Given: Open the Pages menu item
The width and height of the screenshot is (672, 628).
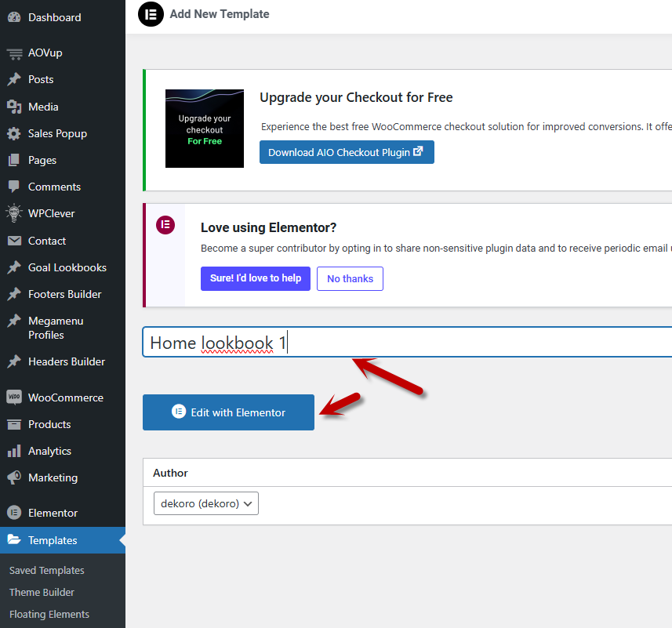Looking at the screenshot, I should click(x=63, y=160).
